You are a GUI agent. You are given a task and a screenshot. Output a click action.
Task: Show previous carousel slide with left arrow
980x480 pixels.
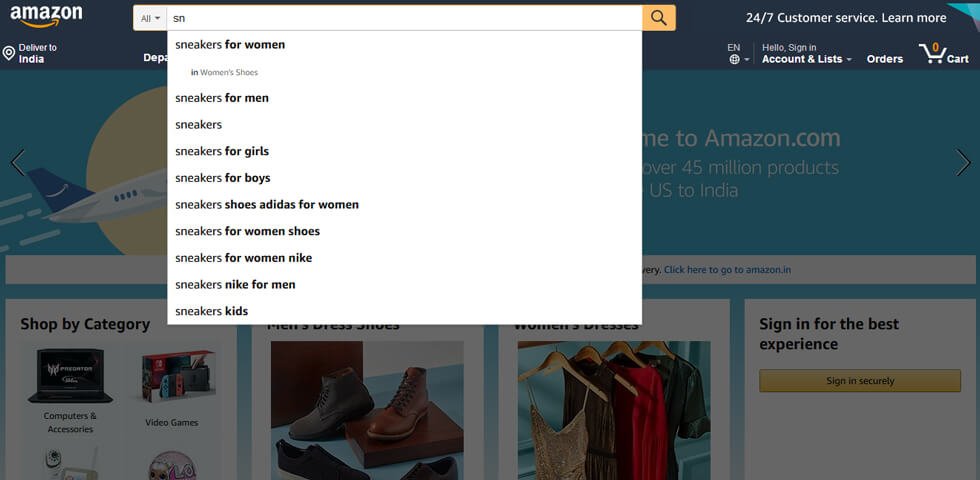click(x=18, y=162)
